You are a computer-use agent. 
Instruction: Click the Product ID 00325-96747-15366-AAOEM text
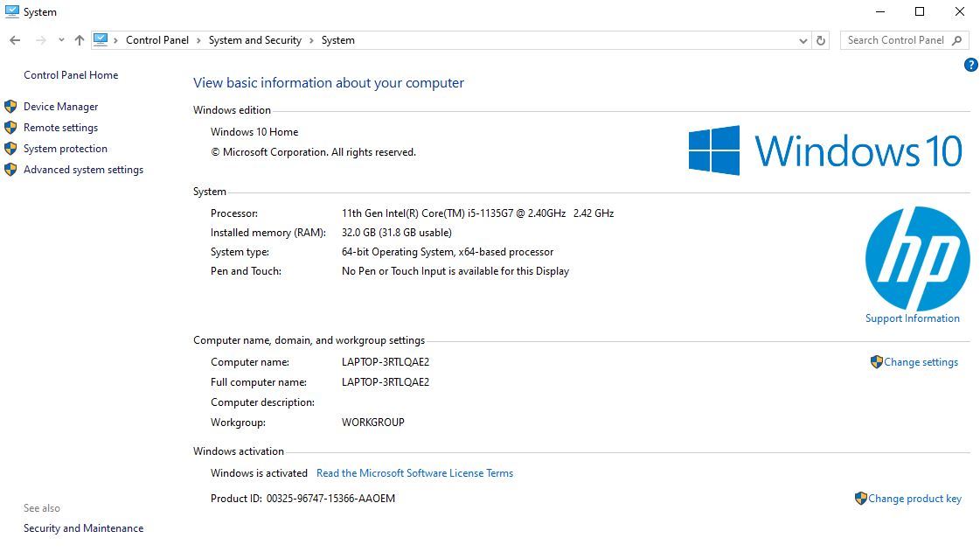(x=330, y=499)
